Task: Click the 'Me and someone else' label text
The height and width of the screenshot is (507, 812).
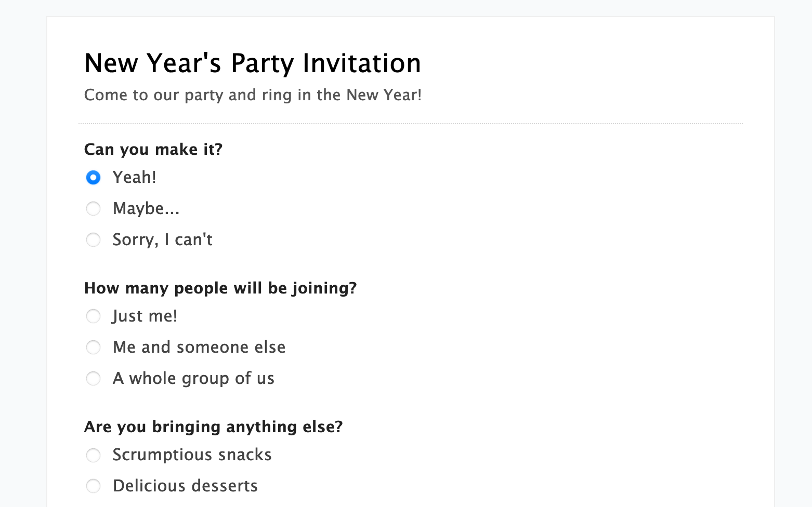Action: 199,347
